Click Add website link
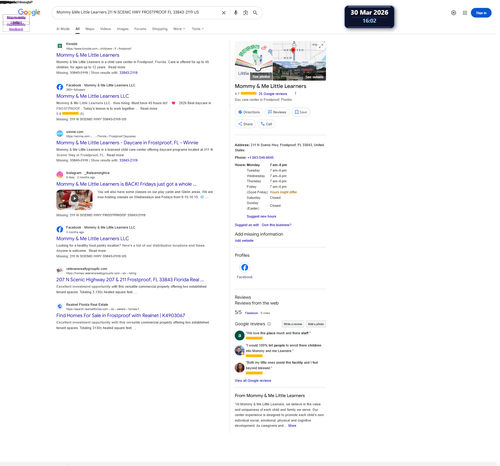Screen dimensions: 500x466 (x=244, y=241)
